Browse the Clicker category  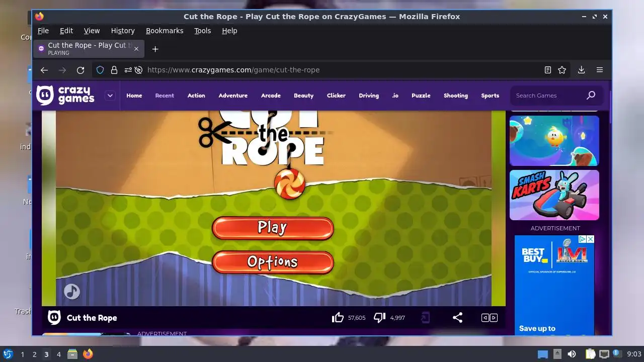[x=336, y=96]
